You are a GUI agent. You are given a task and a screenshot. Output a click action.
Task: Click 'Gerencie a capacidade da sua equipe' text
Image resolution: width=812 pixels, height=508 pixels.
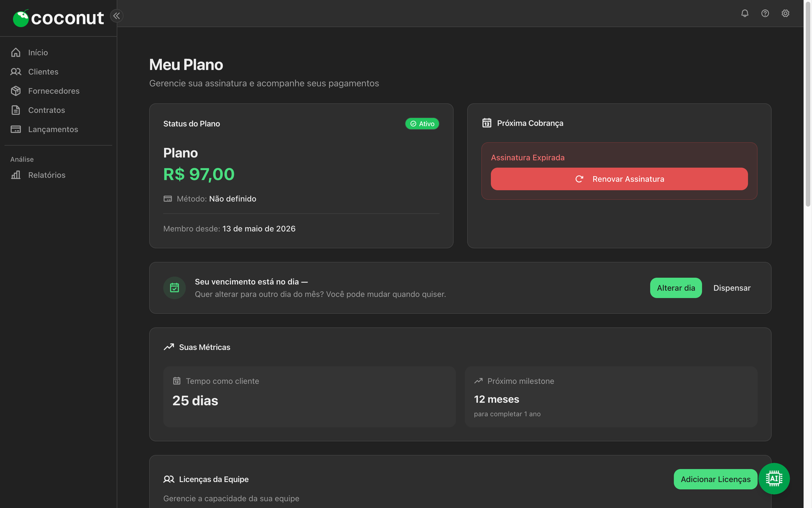(x=231, y=498)
